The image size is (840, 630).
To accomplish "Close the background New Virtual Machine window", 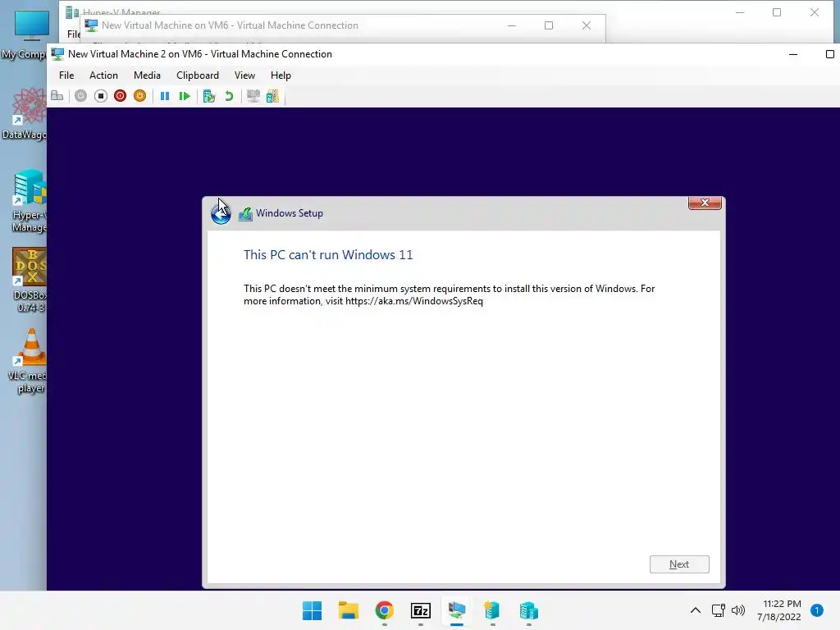I will click(587, 25).
